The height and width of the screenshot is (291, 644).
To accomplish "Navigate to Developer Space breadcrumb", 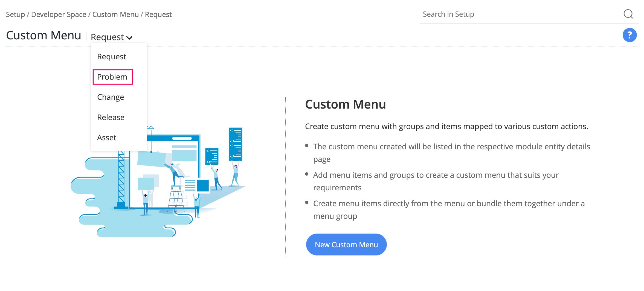I will click(x=58, y=14).
